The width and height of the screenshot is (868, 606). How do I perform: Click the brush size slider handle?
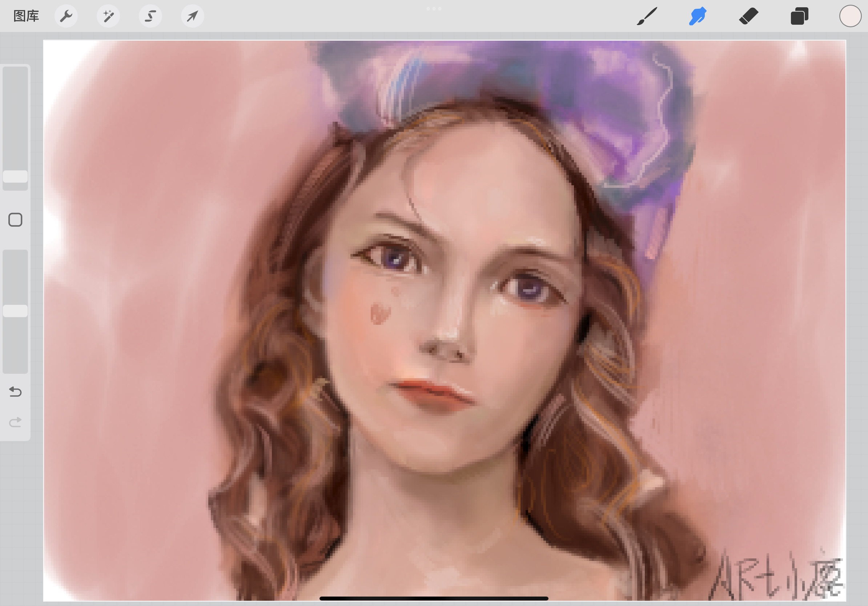coord(15,177)
